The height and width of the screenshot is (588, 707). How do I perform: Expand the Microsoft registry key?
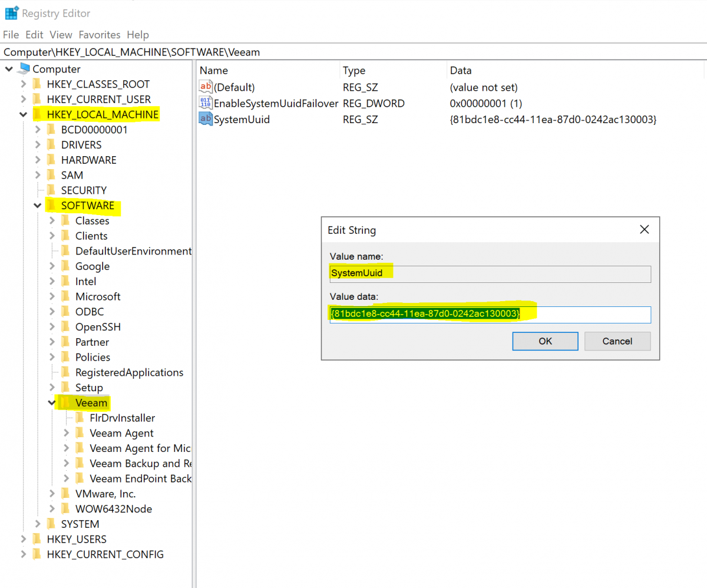click(x=52, y=296)
